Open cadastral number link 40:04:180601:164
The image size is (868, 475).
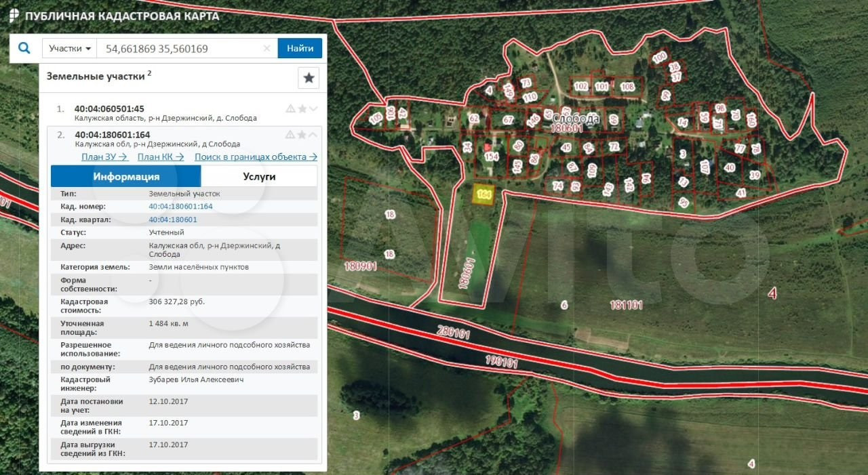pos(180,206)
